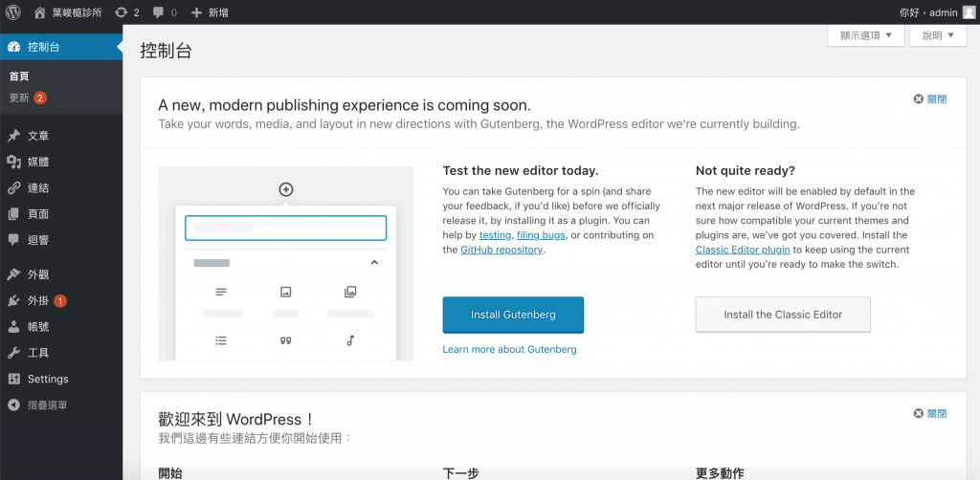Click the comments bubble icon in admin bar
Screen dimensions: 980x480
tap(160, 12)
